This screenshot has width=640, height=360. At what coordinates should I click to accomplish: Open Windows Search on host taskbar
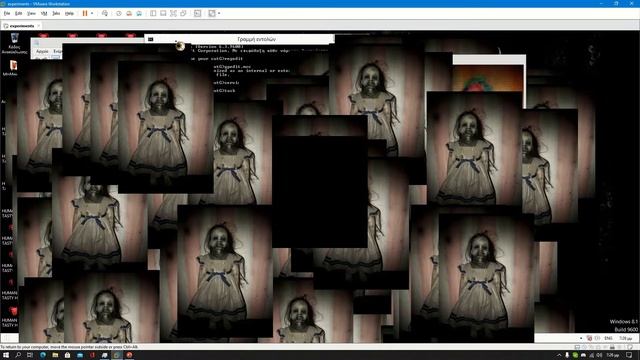coord(18,355)
